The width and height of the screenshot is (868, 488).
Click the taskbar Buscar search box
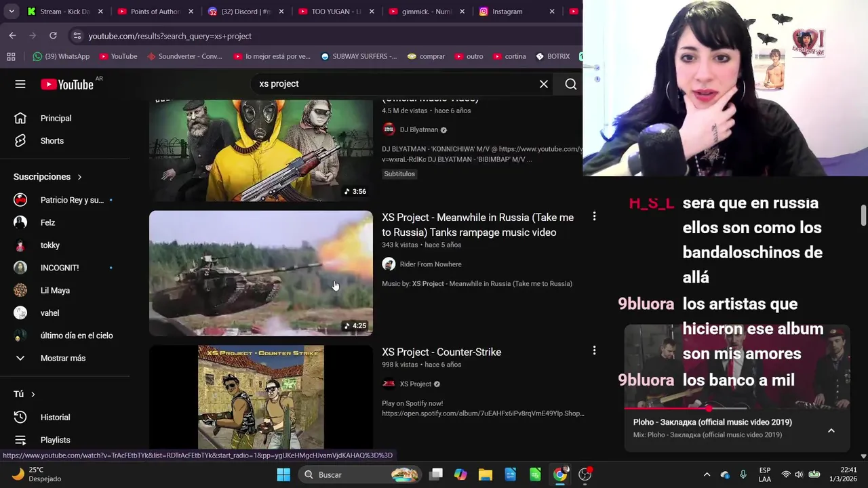click(360, 474)
